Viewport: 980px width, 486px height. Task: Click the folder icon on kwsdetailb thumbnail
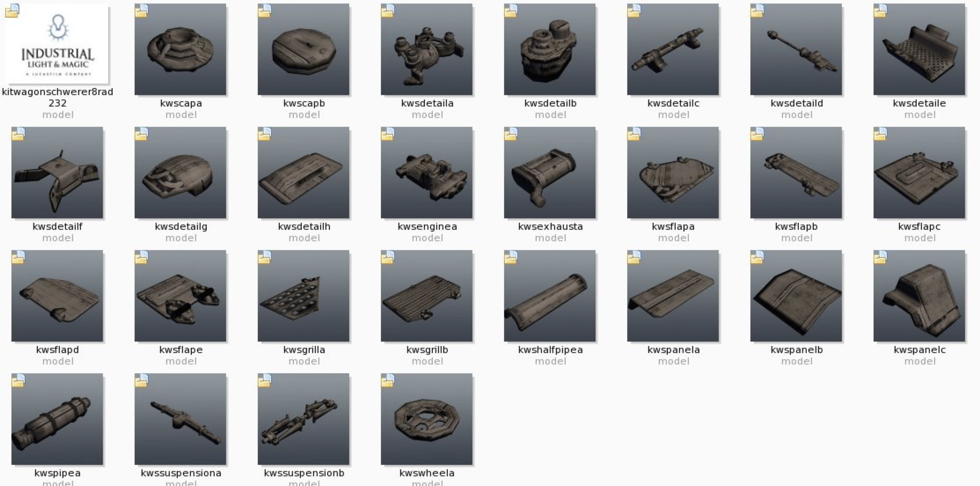(x=511, y=11)
